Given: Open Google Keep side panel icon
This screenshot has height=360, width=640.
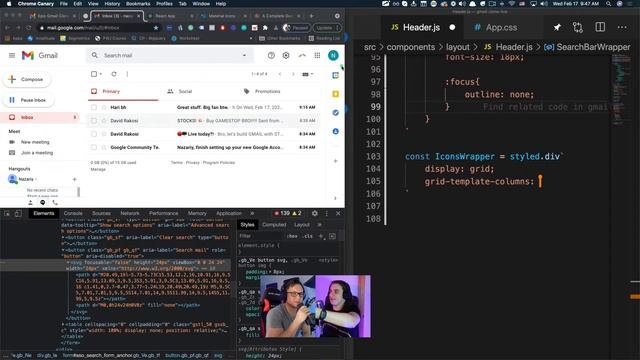Looking at the screenshot, I should click(x=336, y=94).
